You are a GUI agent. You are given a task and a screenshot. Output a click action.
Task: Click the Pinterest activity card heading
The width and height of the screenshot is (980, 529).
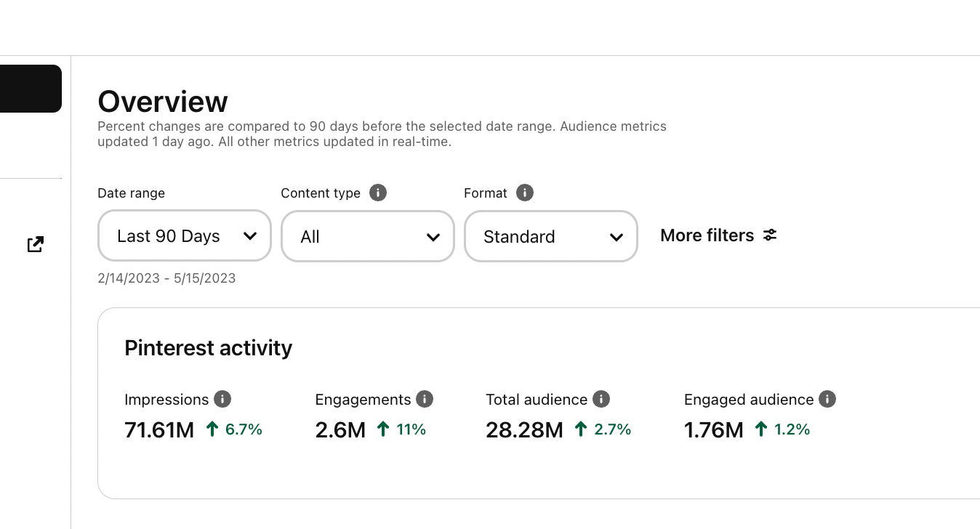(208, 348)
